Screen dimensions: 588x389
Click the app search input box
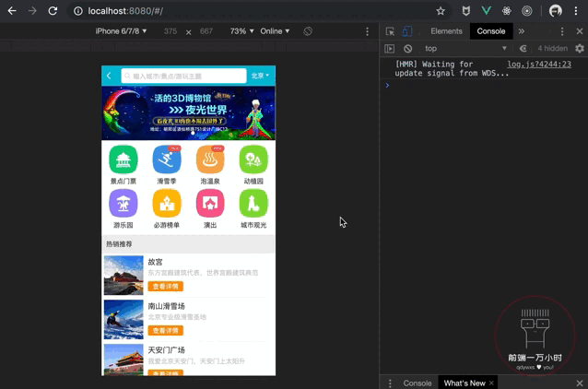click(183, 76)
